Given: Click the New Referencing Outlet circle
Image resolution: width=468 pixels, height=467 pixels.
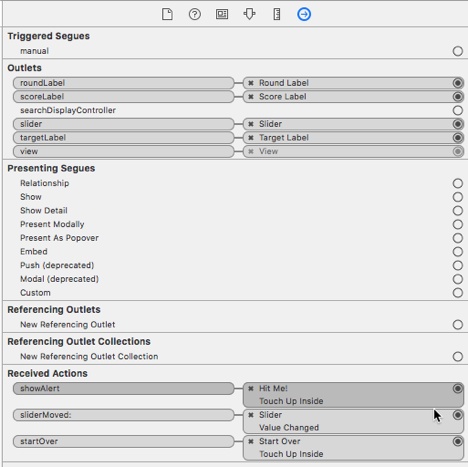Looking at the screenshot, I should pyautogui.click(x=458, y=325).
